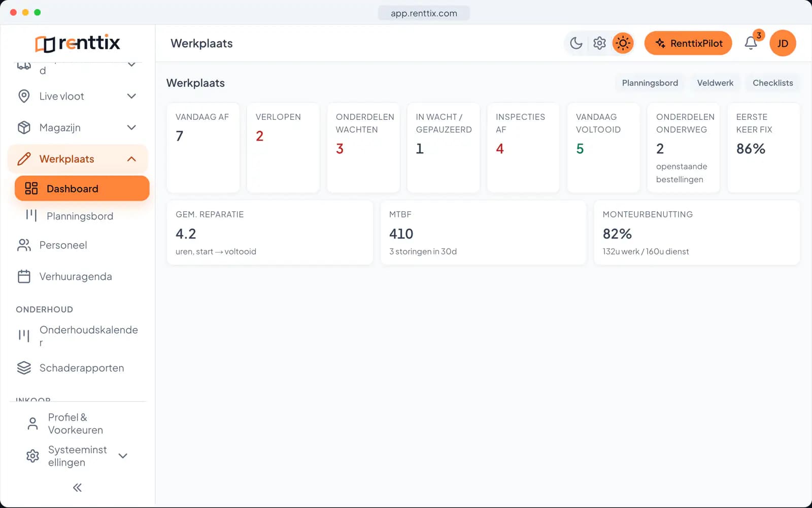Image resolution: width=812 pixels, height=508 pixels.
Task: Open the Dashboard sidebar item
Action: tap(82, 188)
